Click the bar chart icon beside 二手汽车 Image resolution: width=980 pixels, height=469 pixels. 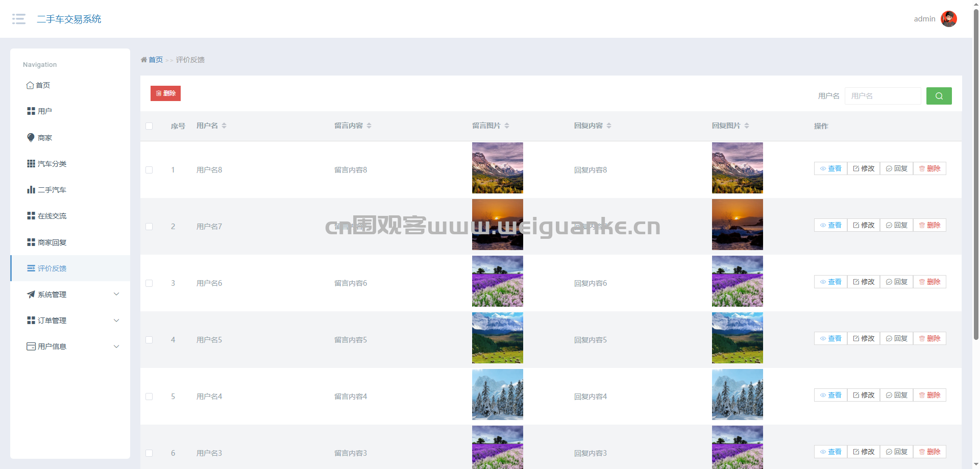click(x=31, y=189)
